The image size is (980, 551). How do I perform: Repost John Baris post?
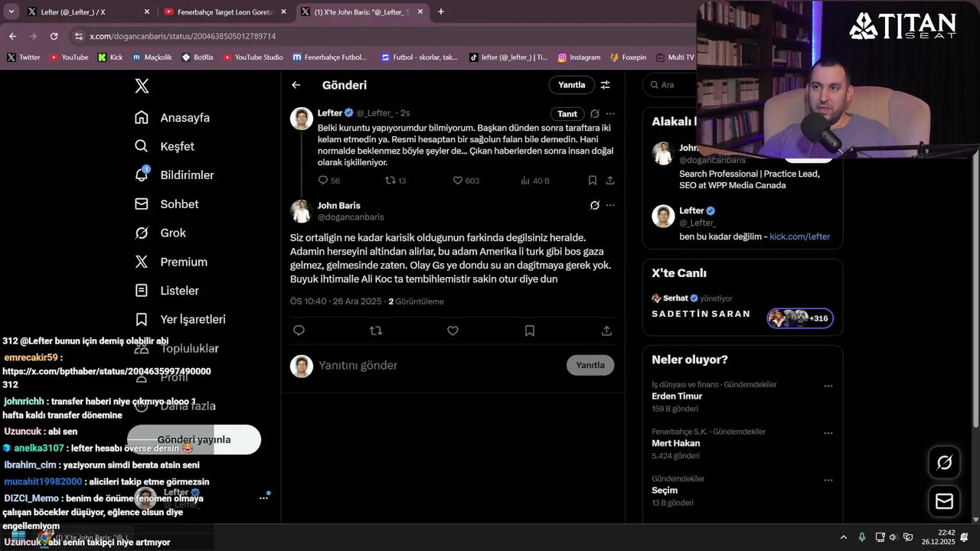pyautogui.click(x=376, y=331)
